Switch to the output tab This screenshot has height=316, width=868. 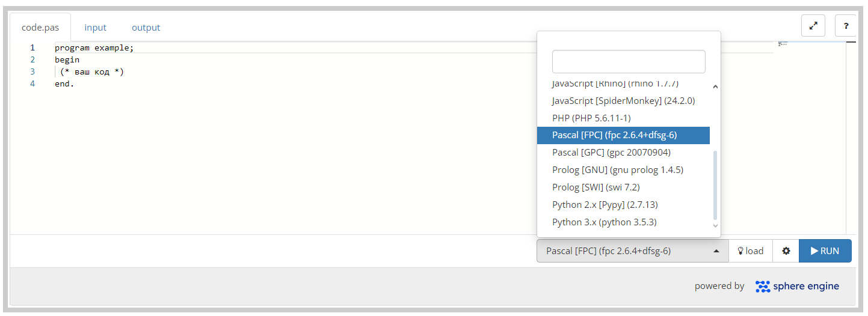(x=146, y=28)
